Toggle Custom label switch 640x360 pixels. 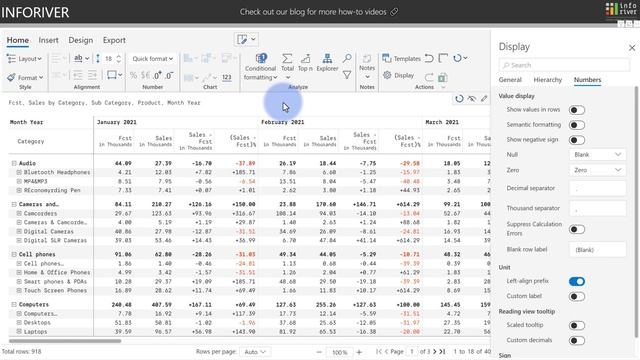[577, 296]
